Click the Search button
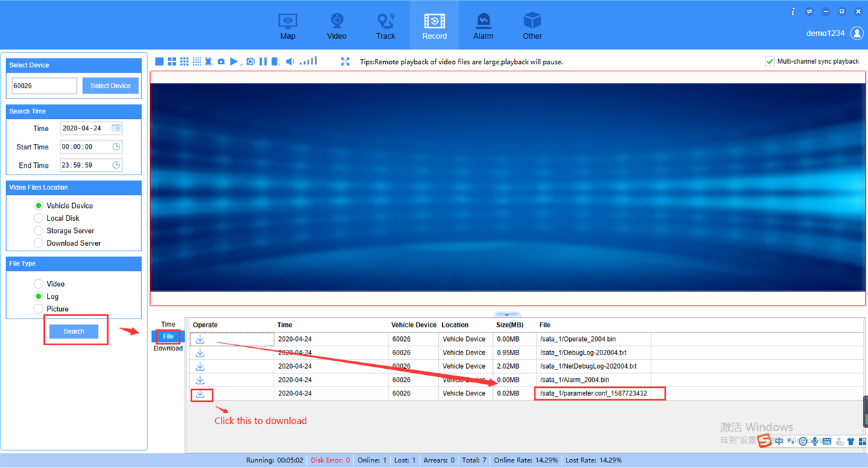Image resolution: width=868 pixels, height=468 pixels. 74,331
